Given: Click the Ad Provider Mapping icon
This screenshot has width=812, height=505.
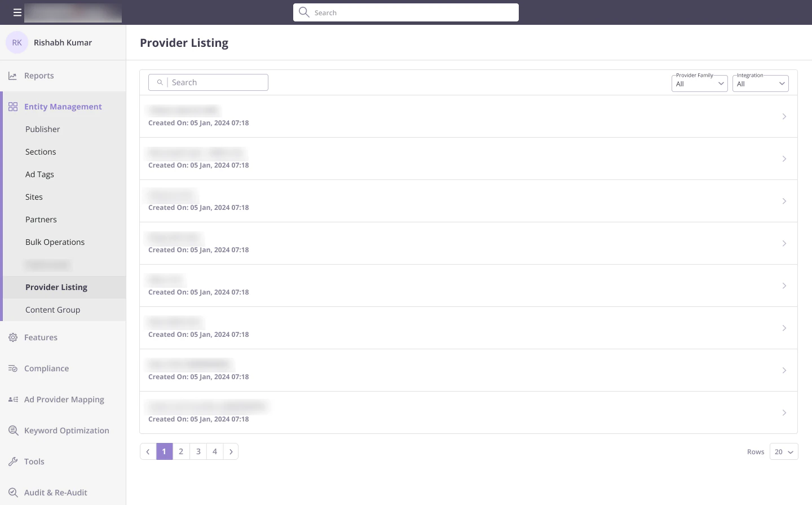Looking at the screenshot, I should click(x=13, y=399).
